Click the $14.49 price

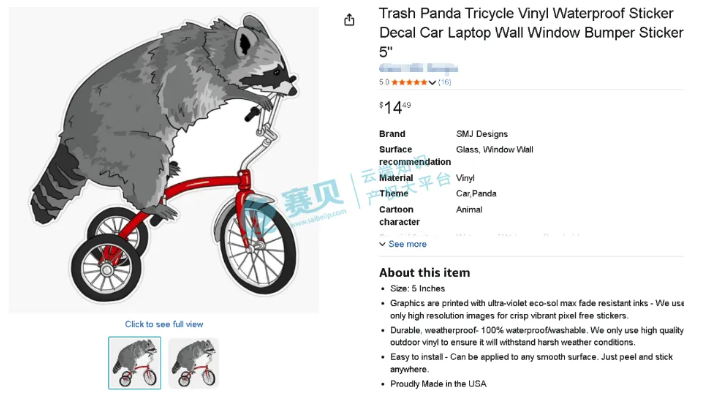(395, 107)
